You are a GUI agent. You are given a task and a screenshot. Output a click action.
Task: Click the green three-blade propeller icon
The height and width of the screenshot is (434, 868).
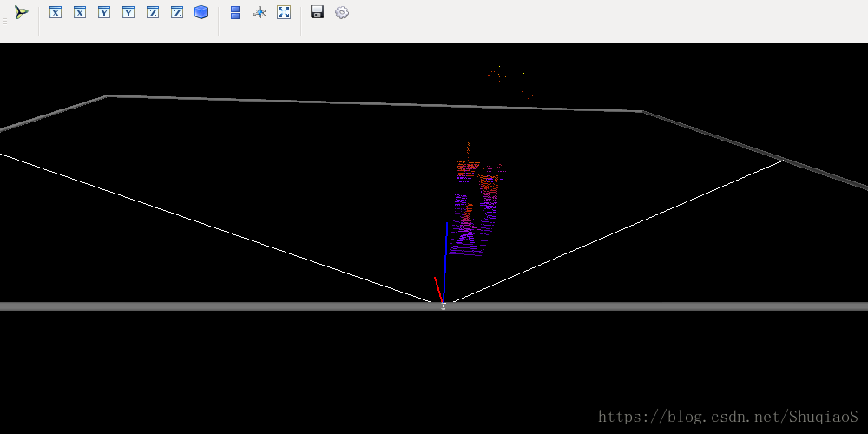click(x=21, y=12)
